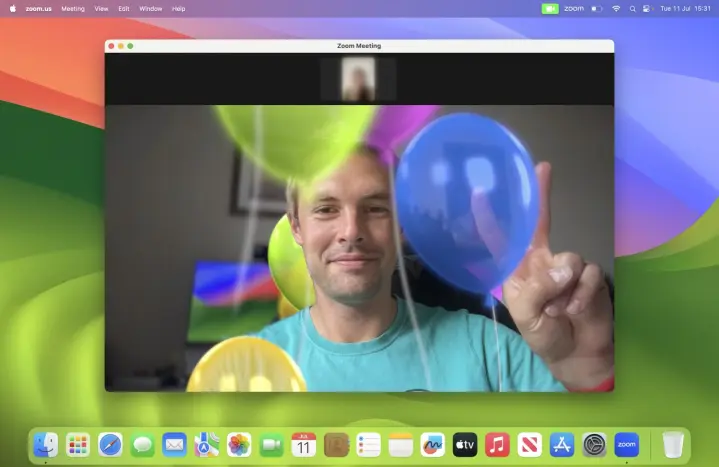
Task: Open Contacts app in the Dock
Action: coord(336,445)
